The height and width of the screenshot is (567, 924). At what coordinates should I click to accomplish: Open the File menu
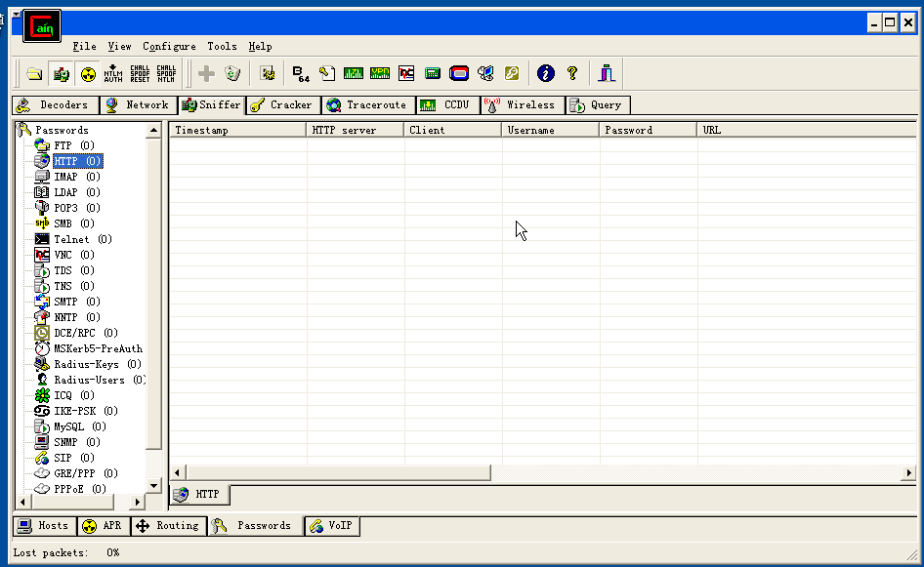[x=84, y=46]
